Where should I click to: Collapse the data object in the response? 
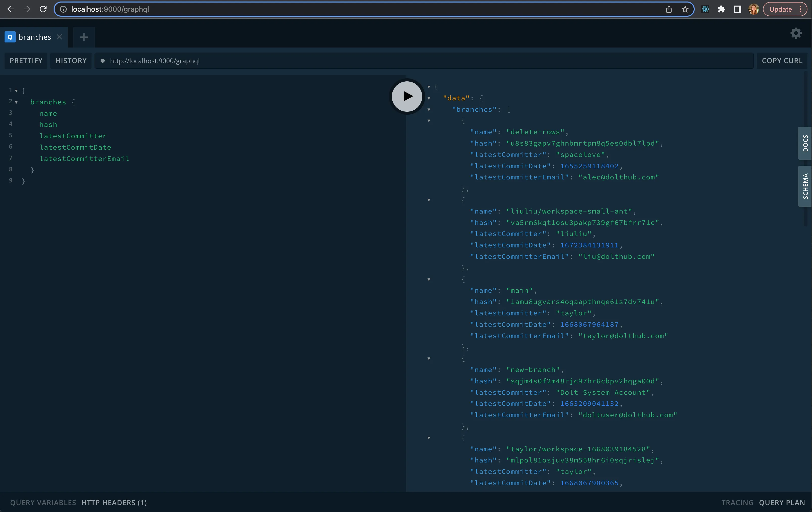pos(429,98)
